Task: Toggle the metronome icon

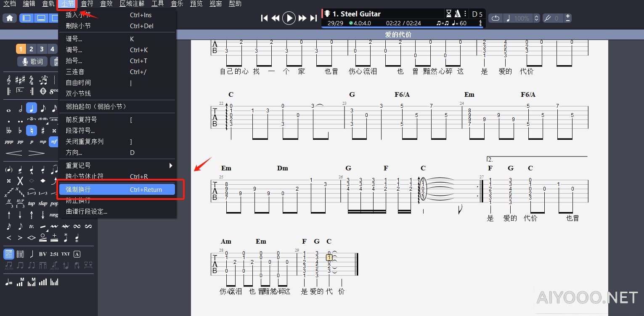Action: click(458, 14)
